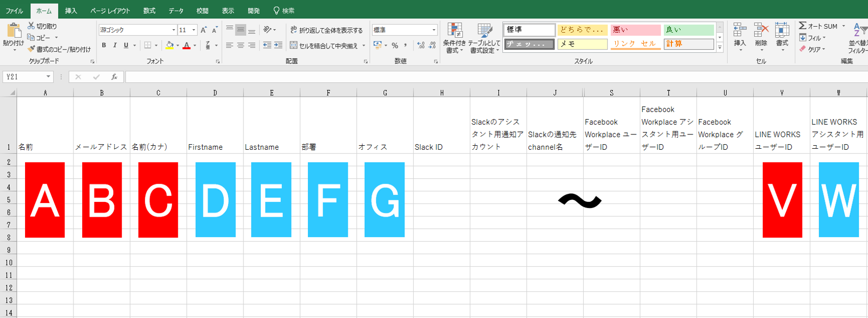
Task: Apply the 良い (Good) cell style
Action: [x=688, y=30]
